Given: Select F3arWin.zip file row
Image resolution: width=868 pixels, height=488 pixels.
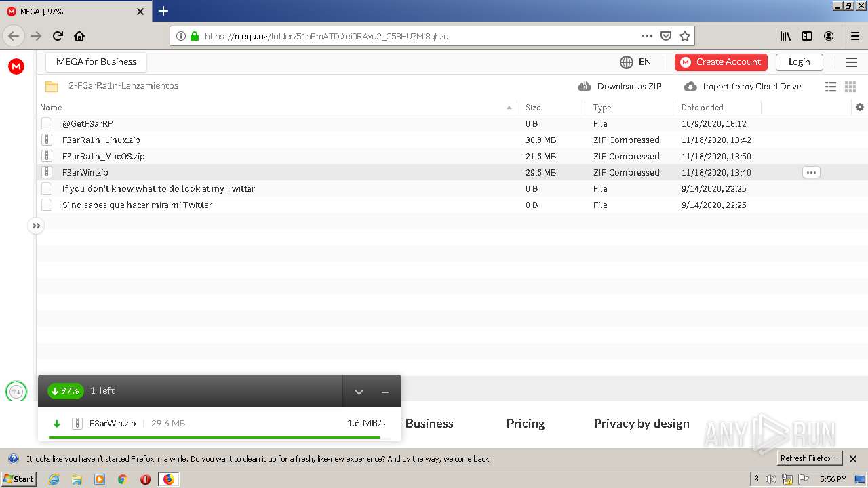Looking at the screenshot, I should pyautogui.click(x=452, y=172).
